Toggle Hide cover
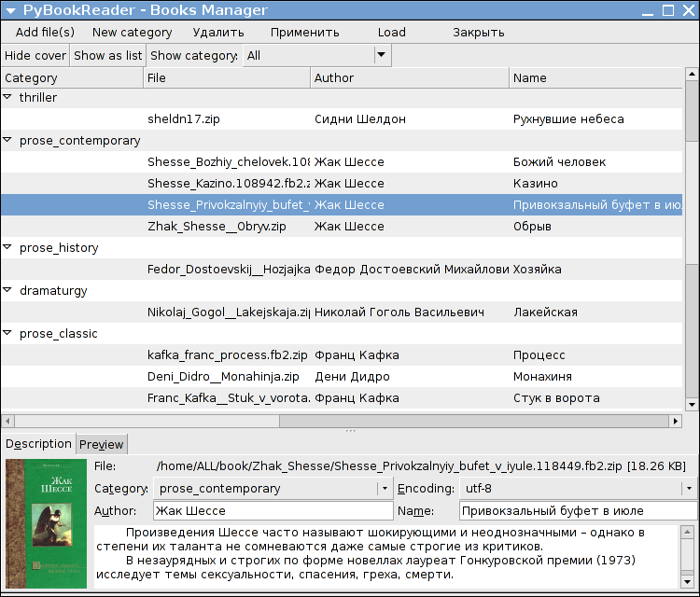This screenshot has height=597, width=700. coord(35,55)
